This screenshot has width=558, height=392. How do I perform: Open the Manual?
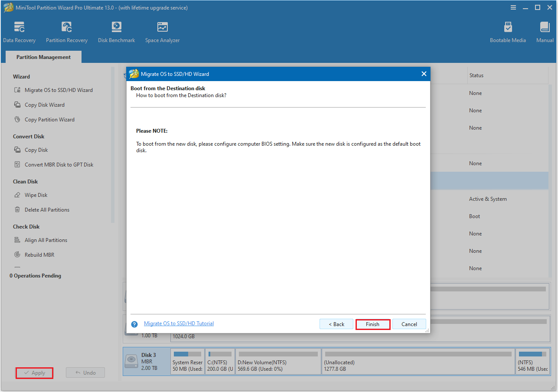click(545, 30)
